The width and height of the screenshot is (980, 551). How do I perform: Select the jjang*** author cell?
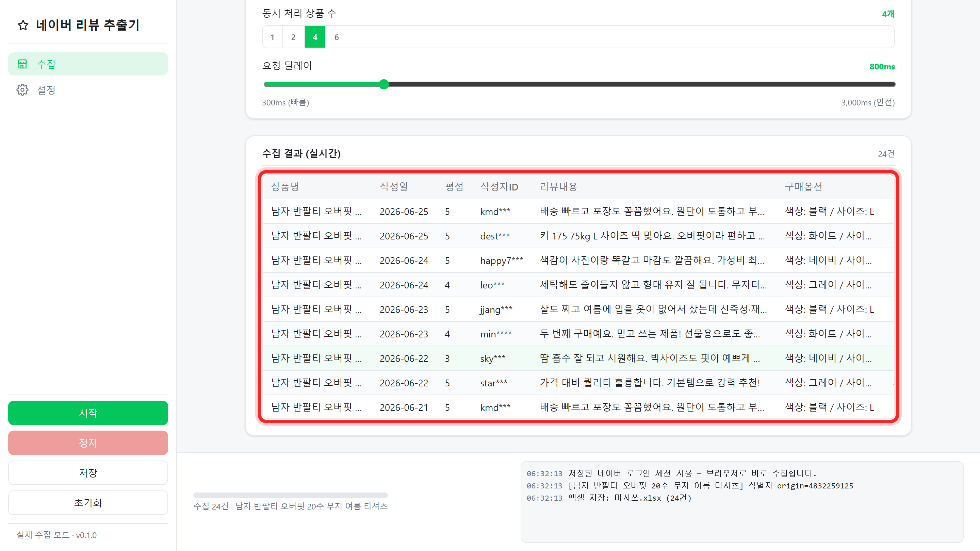pyautogui.click(x=496, y=309)
